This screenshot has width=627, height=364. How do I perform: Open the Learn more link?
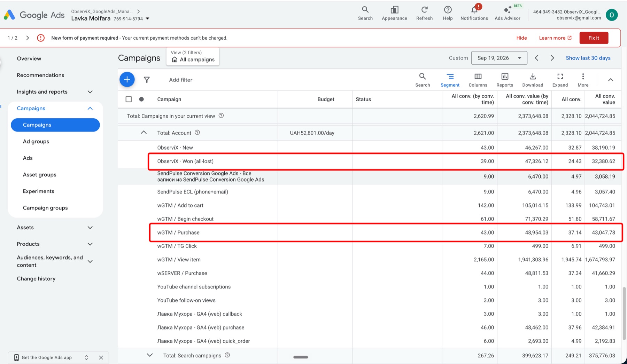click(x=555, y=38)
